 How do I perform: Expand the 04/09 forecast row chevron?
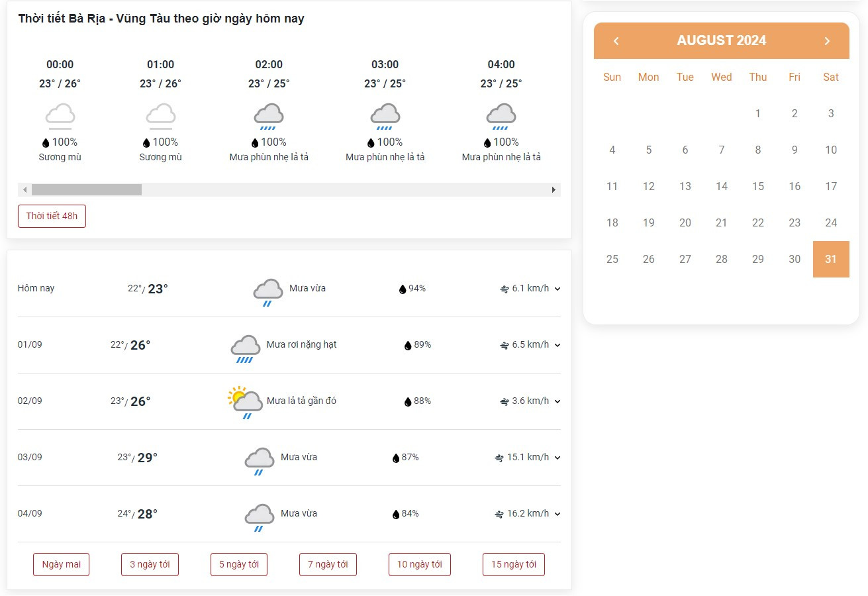(557, 514)
